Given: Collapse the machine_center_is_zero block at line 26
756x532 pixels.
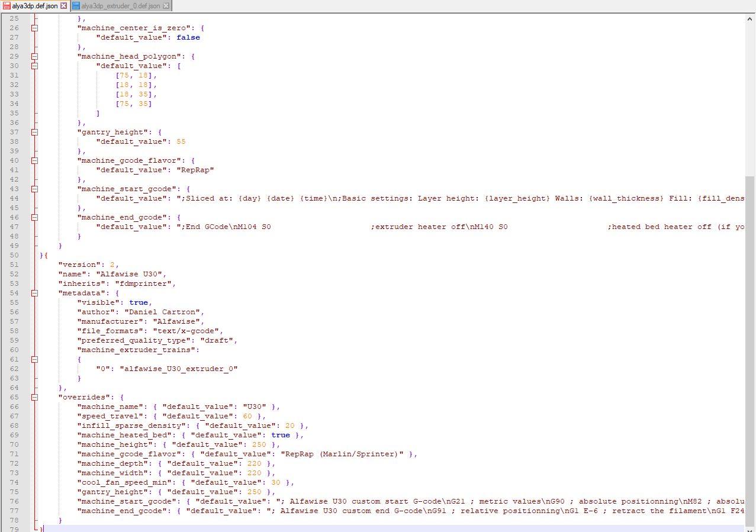Looking at the screenshot, I should (x=34, y=28).
